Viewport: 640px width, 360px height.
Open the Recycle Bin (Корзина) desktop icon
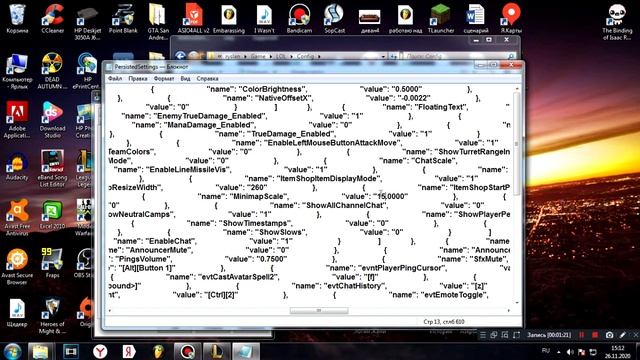click(17, 18)
